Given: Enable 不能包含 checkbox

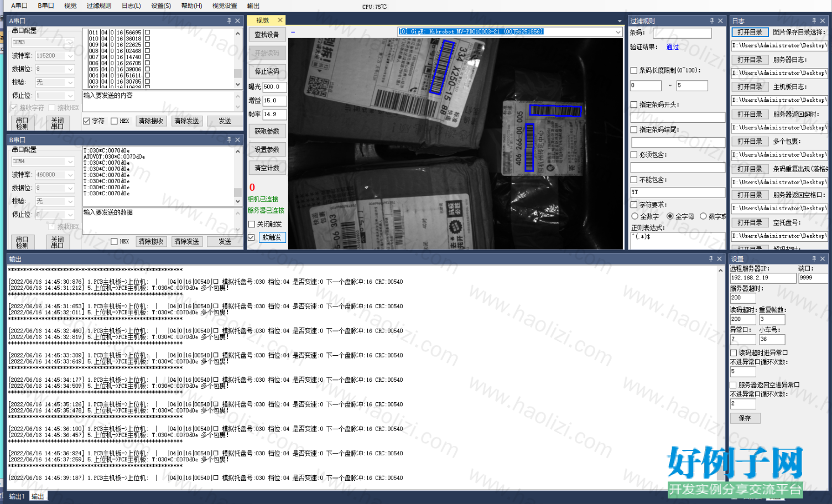Looking at the screenshot, I should 634,179.
